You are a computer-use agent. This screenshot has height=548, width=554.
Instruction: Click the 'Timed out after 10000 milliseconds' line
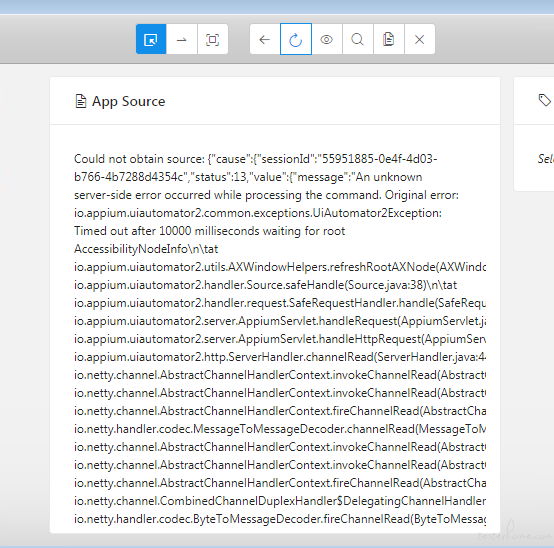click(210, 231)
